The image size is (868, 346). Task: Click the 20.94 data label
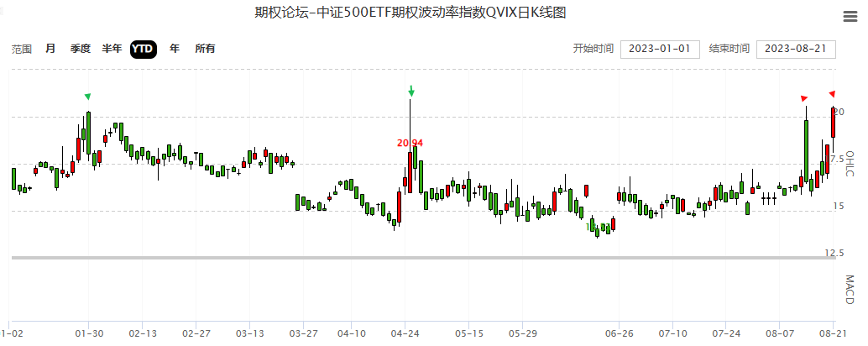coord(410,143)
